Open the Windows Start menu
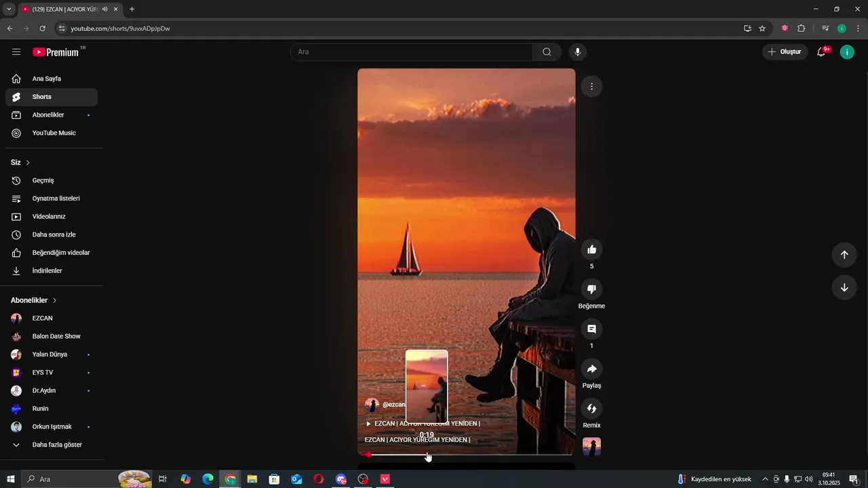 tap(11, 479)
